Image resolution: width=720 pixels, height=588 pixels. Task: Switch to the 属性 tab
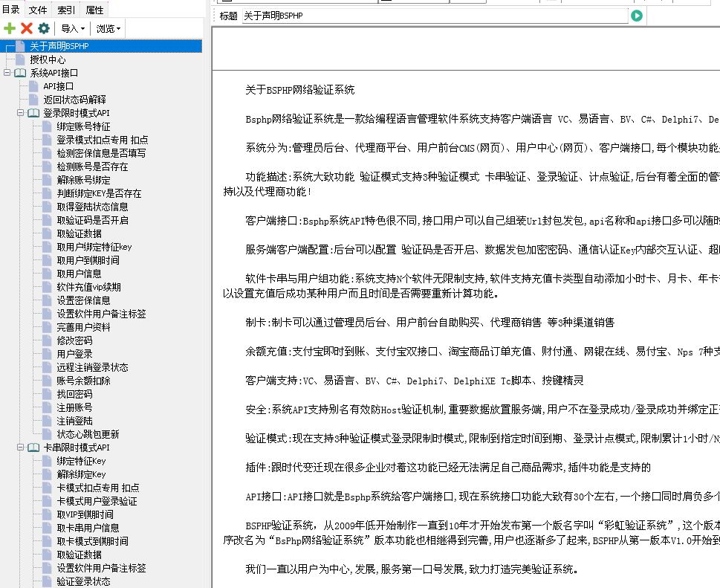tap(94, 10)
